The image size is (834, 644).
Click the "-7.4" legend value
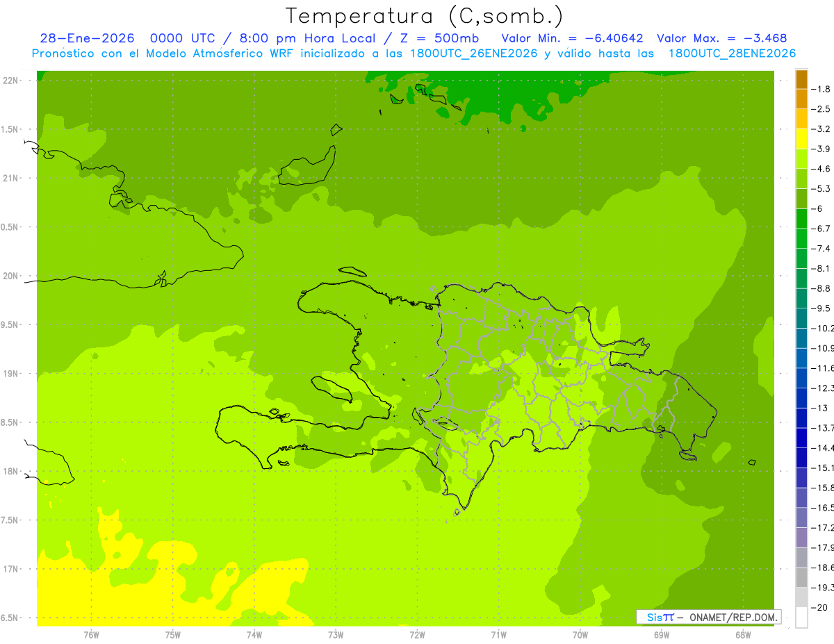pyautogui.click(x=821, y=249)
